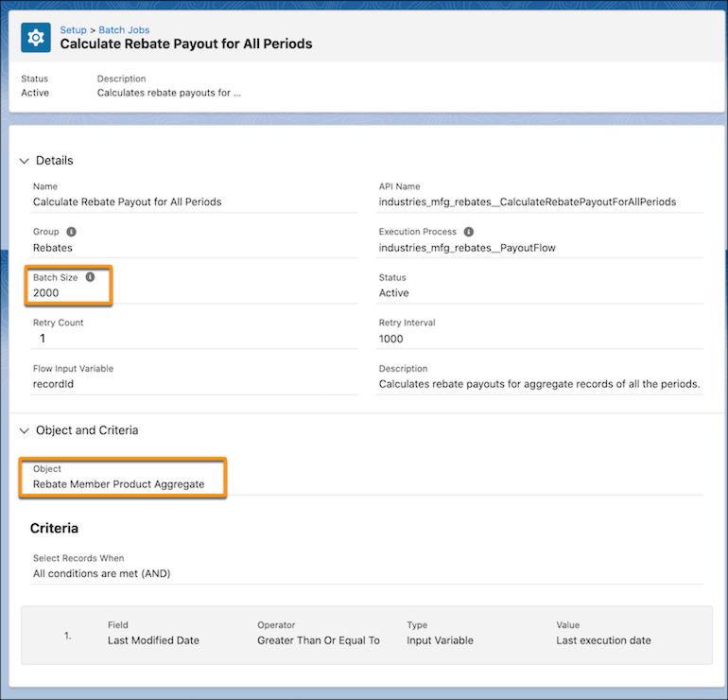Click the Active status value in Details section
This screenshot has width=728, height=700.
(x=393, y=292)
